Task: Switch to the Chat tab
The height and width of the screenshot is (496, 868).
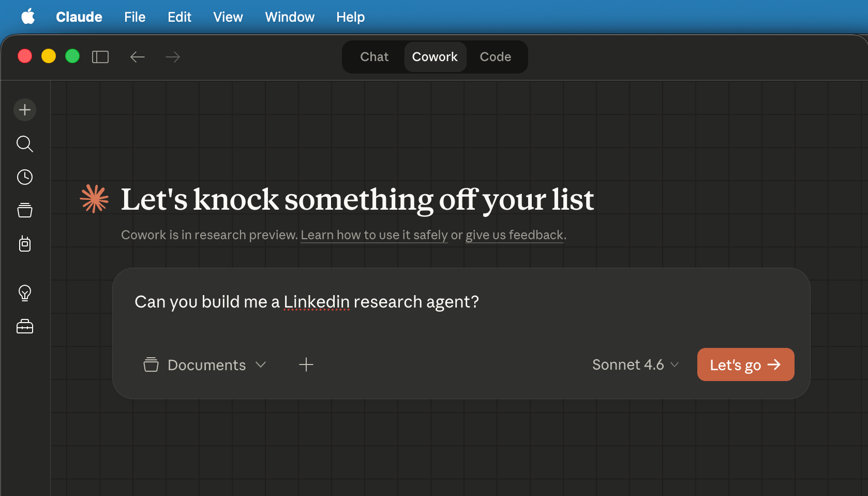Action: point(374,57)
